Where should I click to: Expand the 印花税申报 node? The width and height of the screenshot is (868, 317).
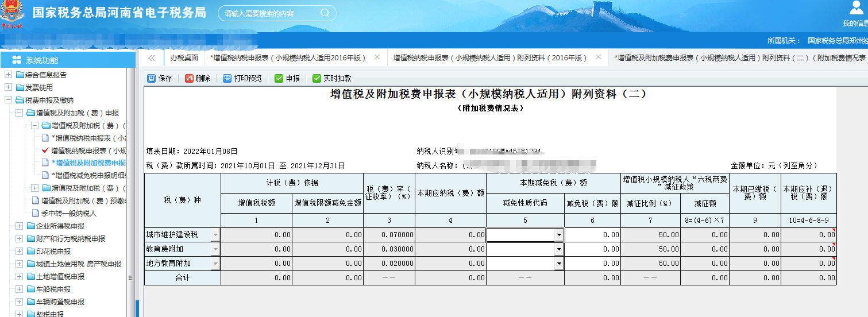coord(19,252)
